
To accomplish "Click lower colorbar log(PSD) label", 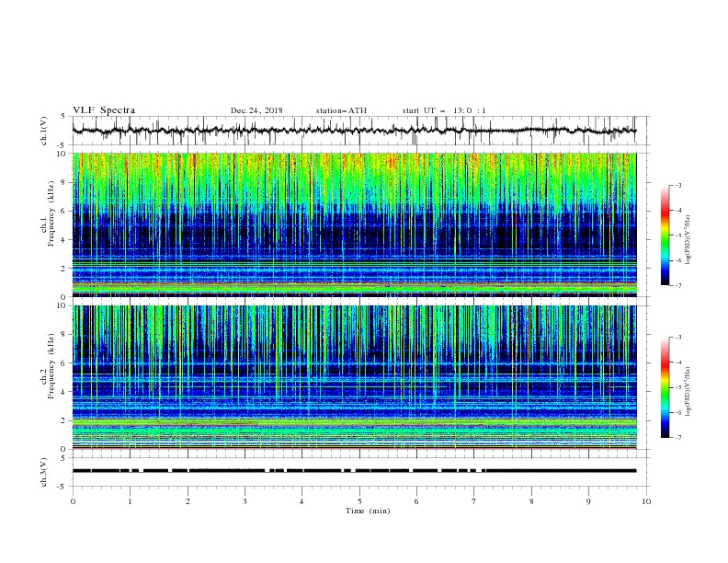I will pos(688,392).
